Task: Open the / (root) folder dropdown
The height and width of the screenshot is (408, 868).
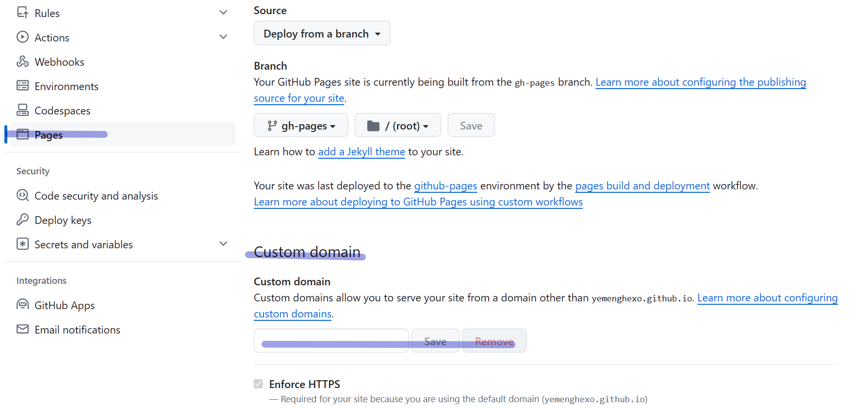Action: (x=397, y=126)
